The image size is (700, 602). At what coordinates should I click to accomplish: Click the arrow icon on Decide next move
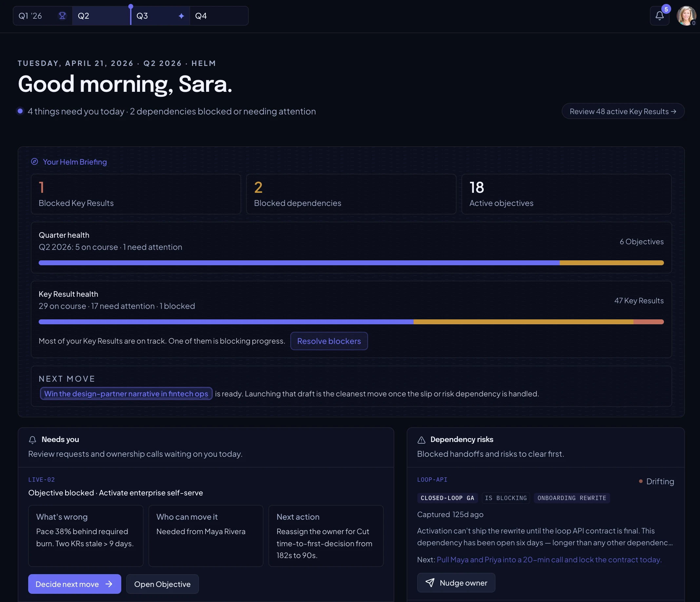(x=109, y=584)
